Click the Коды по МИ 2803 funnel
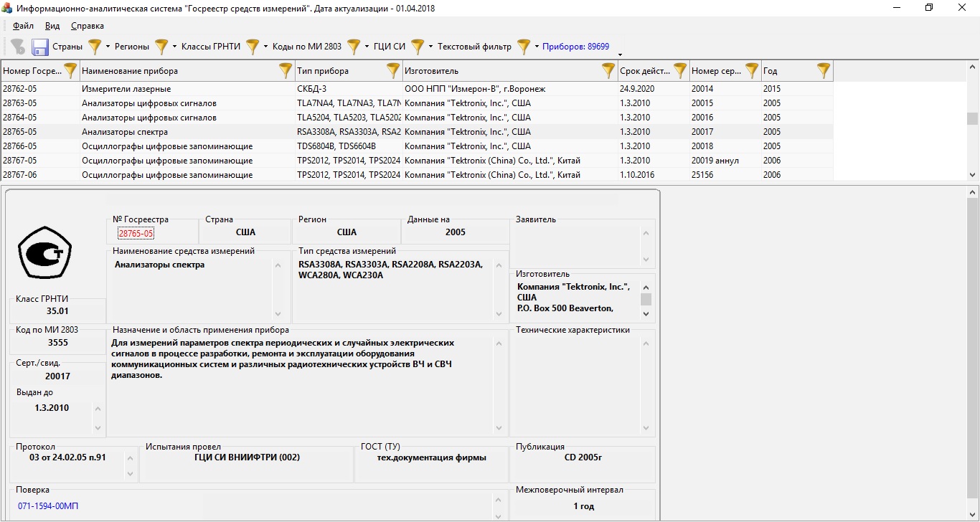Viewport: 980px width, 522px height. click(354, 47)
